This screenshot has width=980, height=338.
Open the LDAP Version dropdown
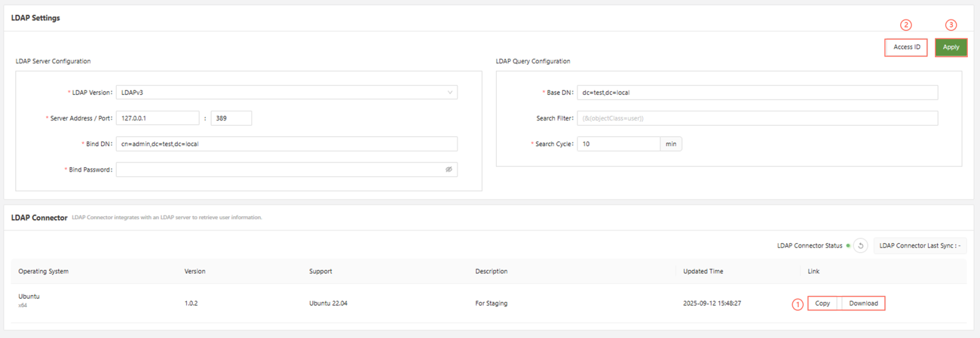point(286,93)
